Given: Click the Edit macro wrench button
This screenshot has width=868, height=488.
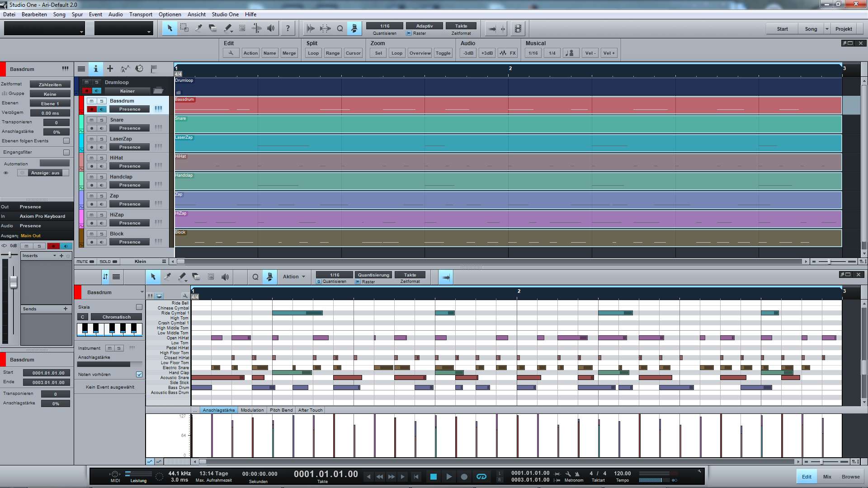Looking at the screenshot, I should 231,53.
